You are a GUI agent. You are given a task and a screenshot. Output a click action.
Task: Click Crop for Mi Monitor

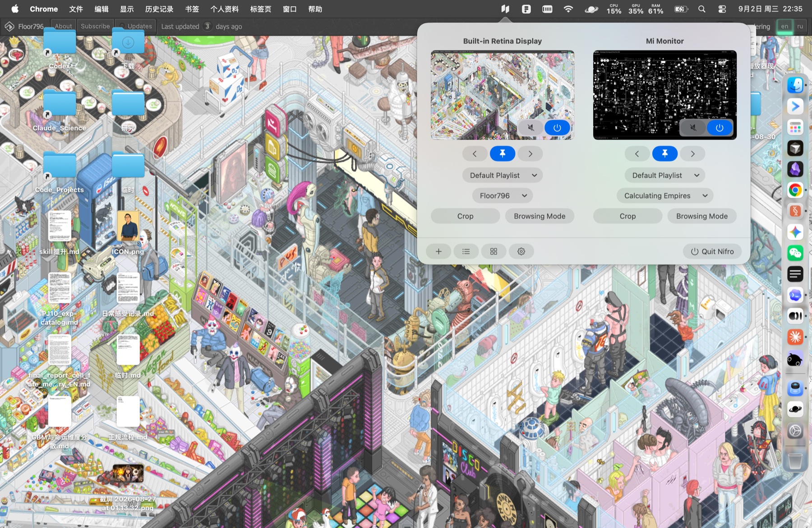pos(627,216)
